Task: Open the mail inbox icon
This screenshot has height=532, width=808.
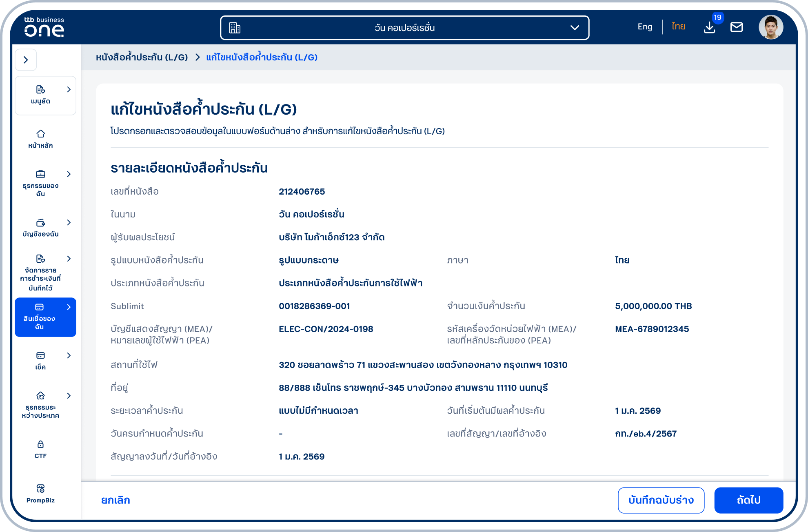Action: pyautogui.click(x=737, y=27)
